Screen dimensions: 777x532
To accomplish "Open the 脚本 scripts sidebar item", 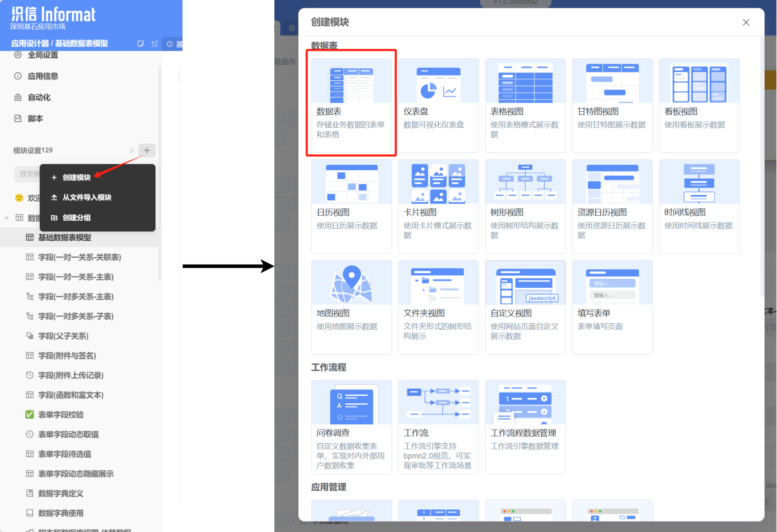I will 35,118.
